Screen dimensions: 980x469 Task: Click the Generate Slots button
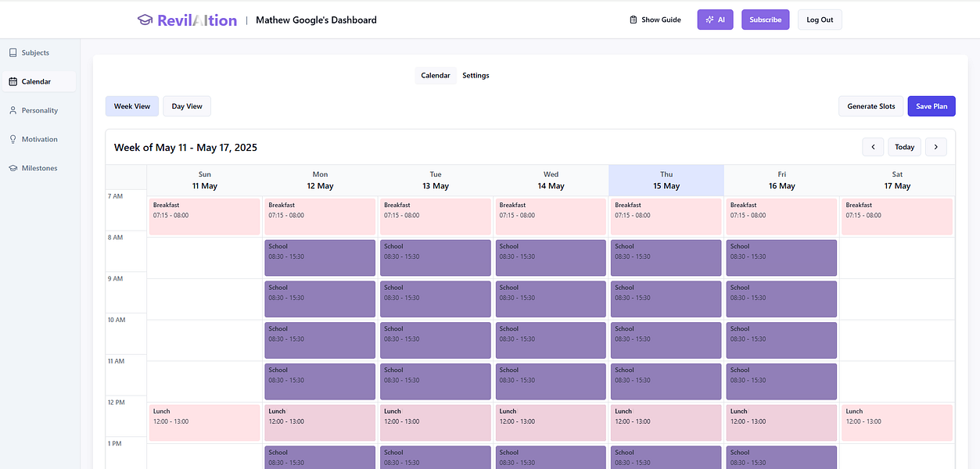coord(871,106)
